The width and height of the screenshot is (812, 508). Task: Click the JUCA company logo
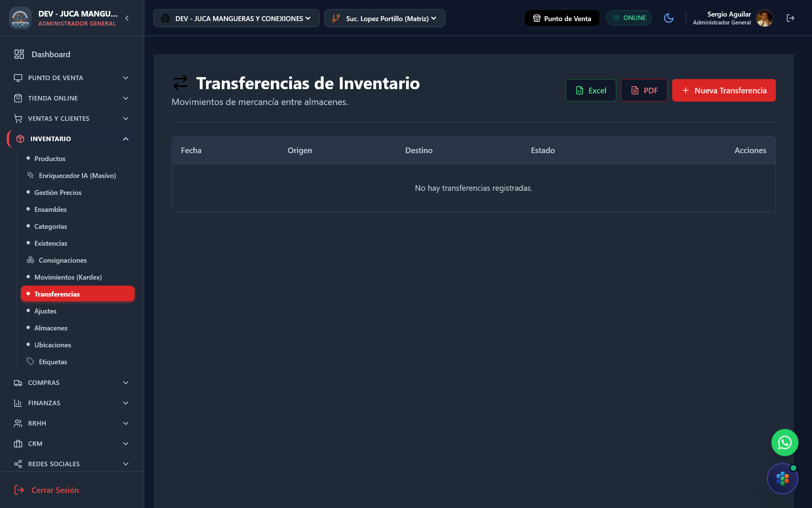(20, 18)
